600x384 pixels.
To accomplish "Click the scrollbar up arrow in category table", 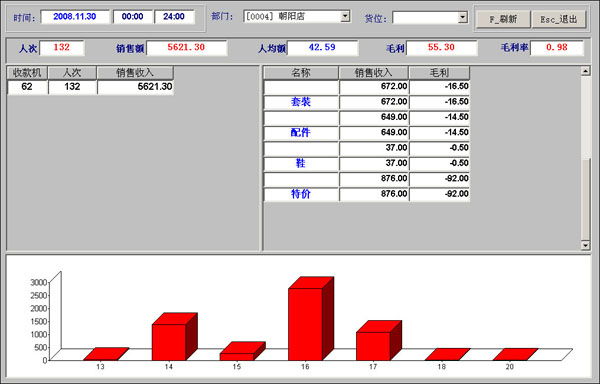I will tap(585, 71).
